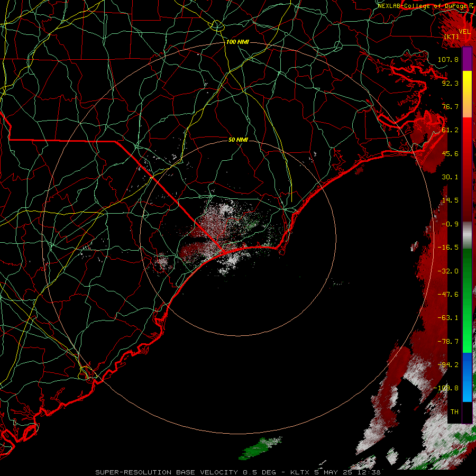476x476 pixels.
Task: Click the 50 NMI range ring label
Action: click(x=238, y=140)
